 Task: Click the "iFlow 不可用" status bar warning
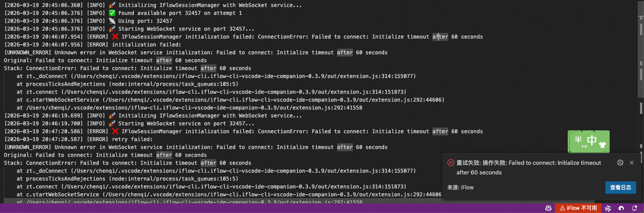[578, 208]
